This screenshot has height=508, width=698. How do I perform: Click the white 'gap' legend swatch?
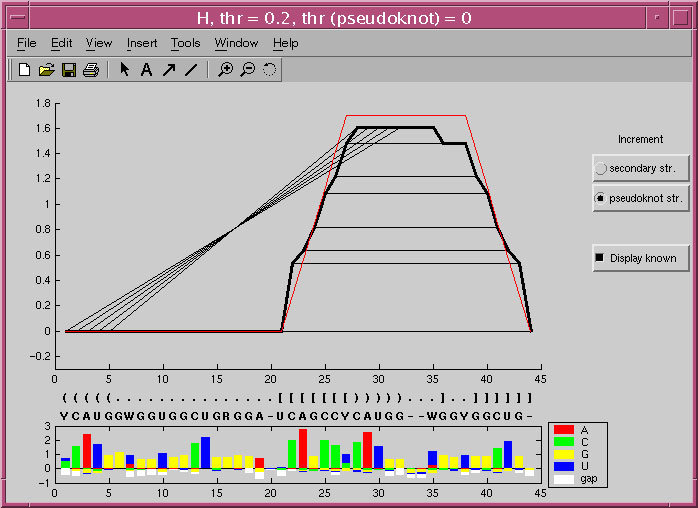pyautogui.click(x=564, y=479)
